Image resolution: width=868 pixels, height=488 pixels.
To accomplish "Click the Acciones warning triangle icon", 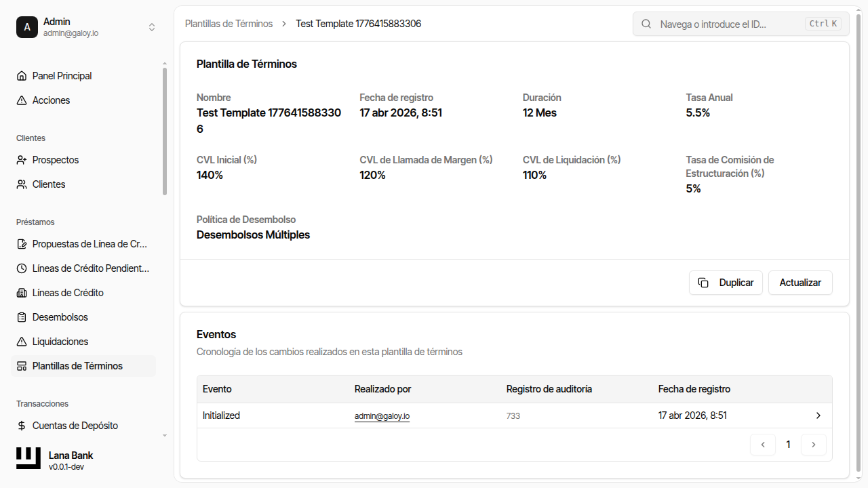I will pyautogui.click(x=22, y=100).
